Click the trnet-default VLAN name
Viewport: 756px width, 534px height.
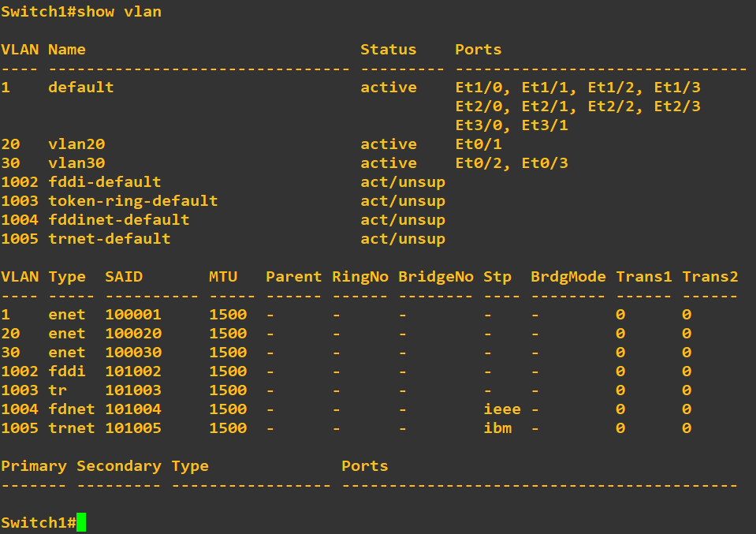coord(110,239)
